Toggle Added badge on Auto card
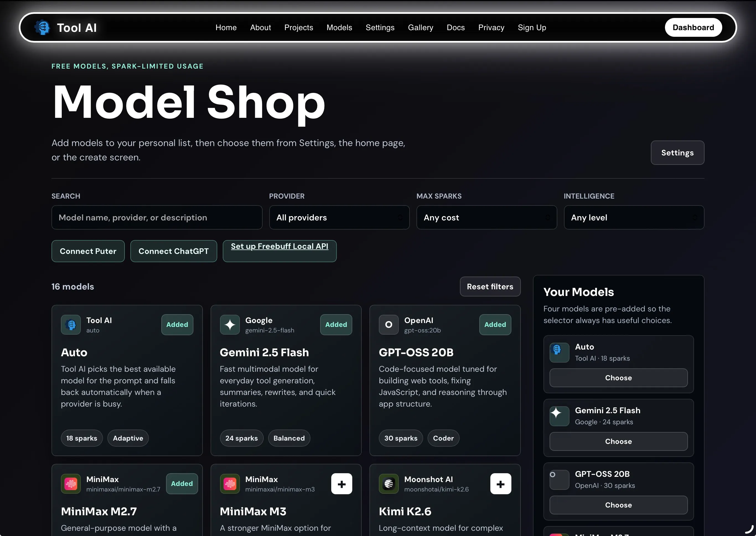This screenshot has height=536, width=756. (x=177, y=325)
